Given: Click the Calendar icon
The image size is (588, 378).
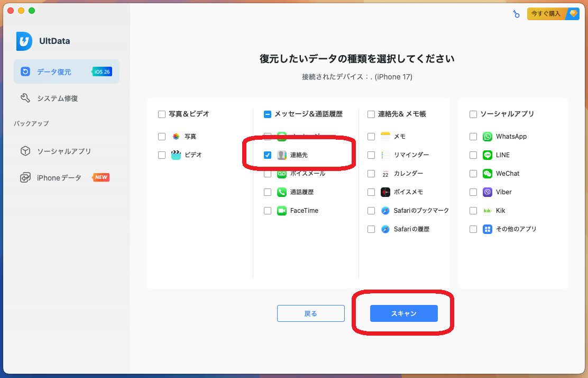Looking at the screenshot, I should pyautogui.click(x=385, y=174).
